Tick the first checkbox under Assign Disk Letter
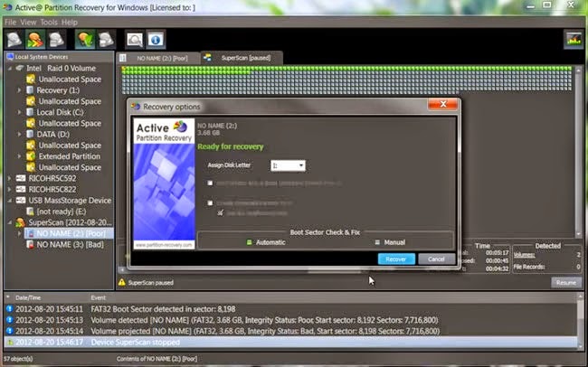Image resolution: width=588 pixels, height=367 pixels. coord(210,183)
